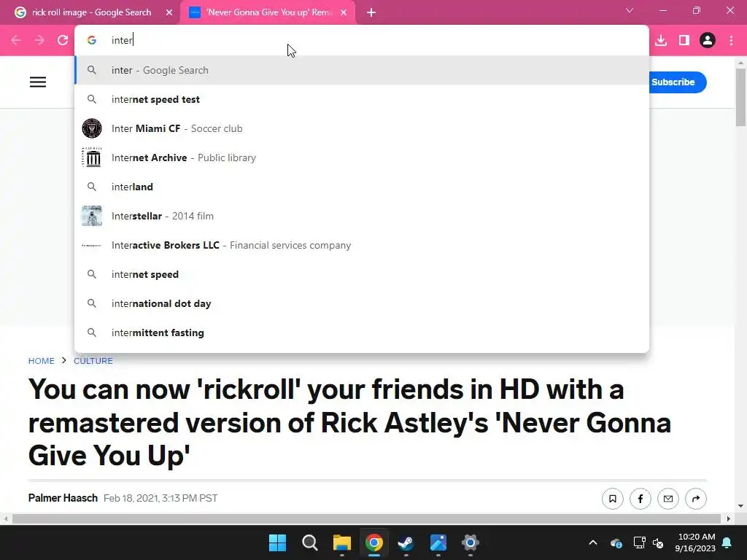Open network display tray icon
Screen dimensions: 747x560
coord(639,542)
